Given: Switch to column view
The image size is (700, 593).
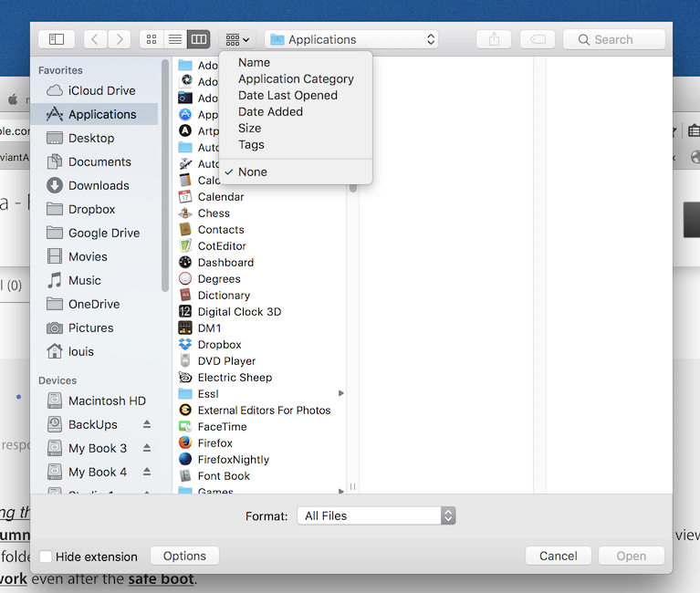Looking at the screenshot, I should (x=199, y=39).
